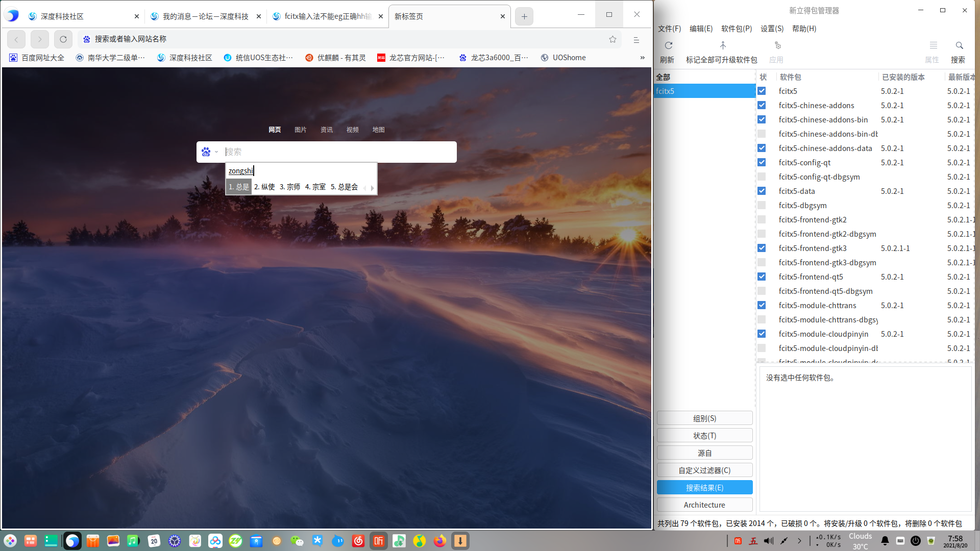Bookmark page with star icon
This screenshot has height=551, width=980.
tap(612, 39)
